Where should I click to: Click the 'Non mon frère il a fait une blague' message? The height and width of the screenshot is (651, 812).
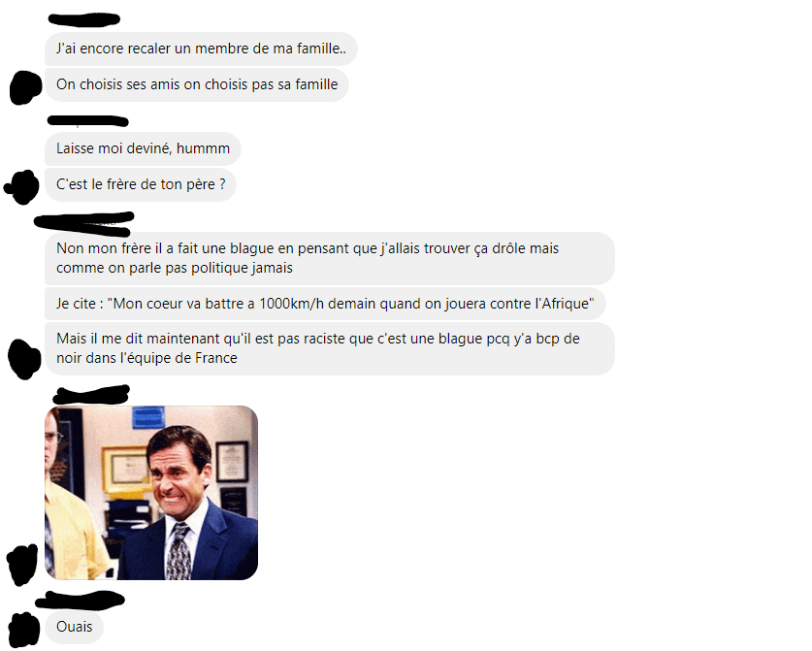(329, 258)
